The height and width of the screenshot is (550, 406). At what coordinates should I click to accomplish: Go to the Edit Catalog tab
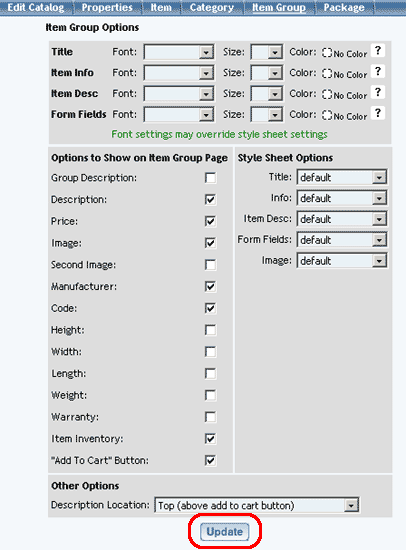[x=36, y=7]
